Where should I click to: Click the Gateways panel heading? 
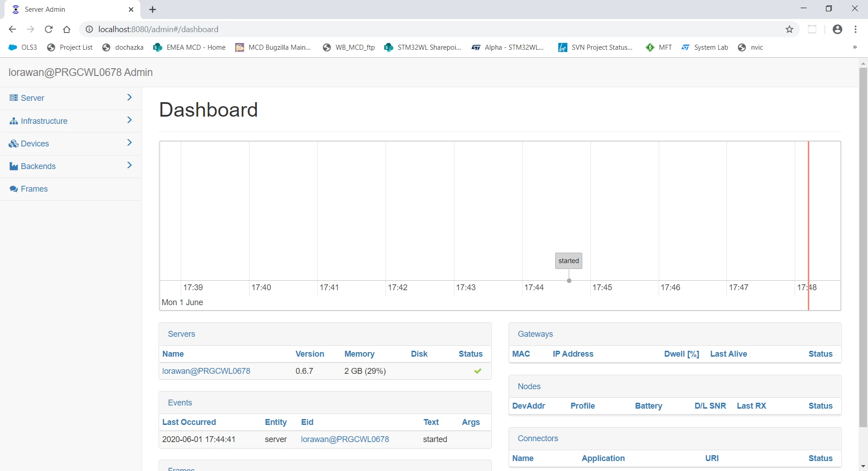click(x=535, y=334)
